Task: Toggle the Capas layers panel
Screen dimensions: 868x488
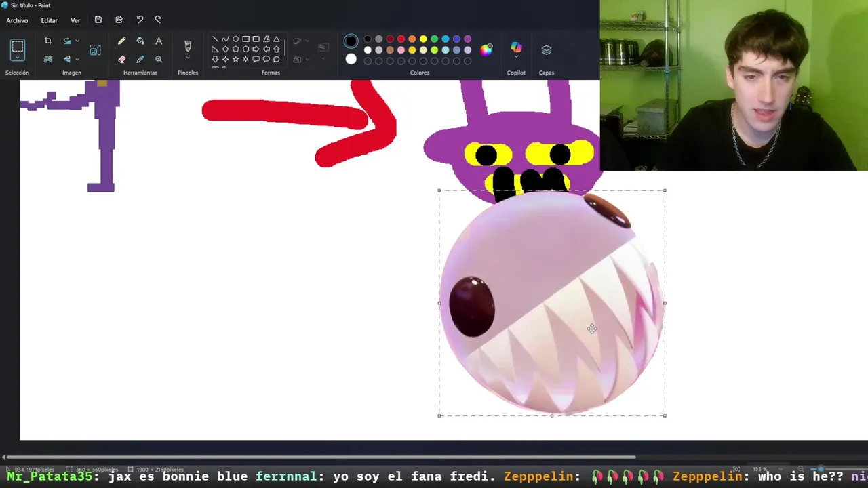Action: click(x=547, y=49)
